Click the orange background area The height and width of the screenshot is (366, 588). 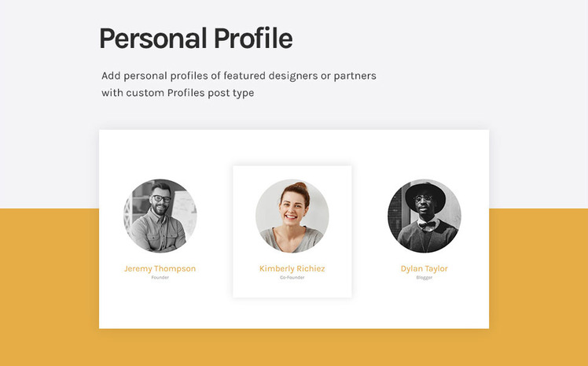pyautogui.click(x=49, y=287)
